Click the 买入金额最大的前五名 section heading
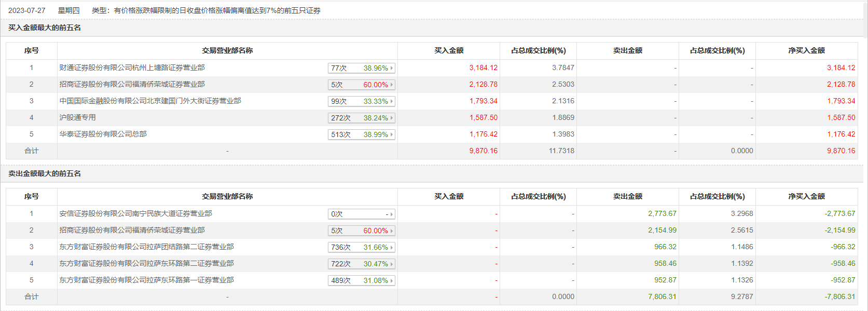 [45, 28]
